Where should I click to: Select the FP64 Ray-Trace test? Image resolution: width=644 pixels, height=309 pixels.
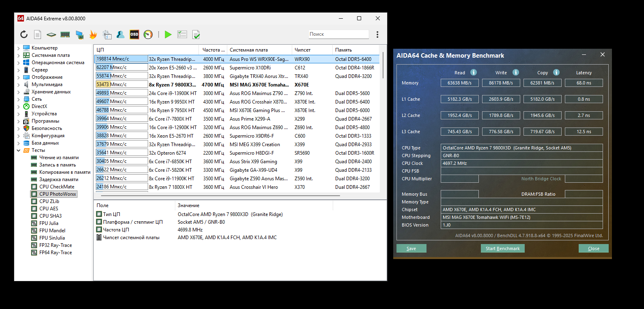[x=56, y=253]
